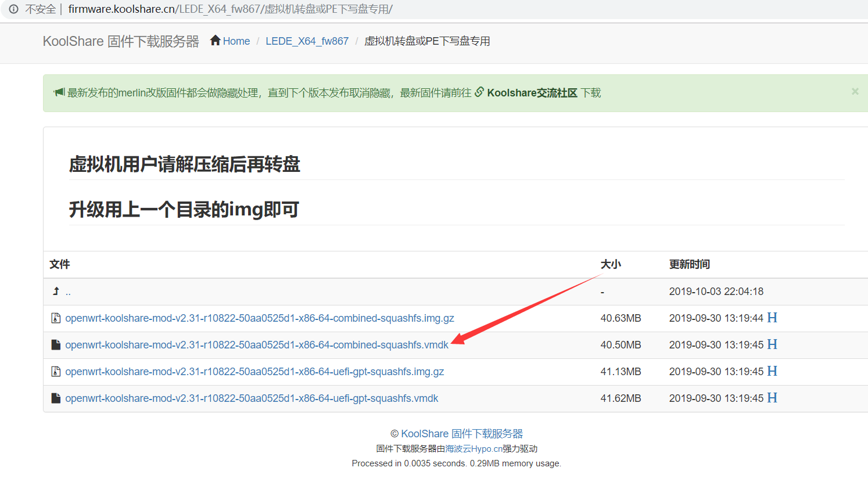This screenshot has height=482, width=868.
Task: Click the 大小 column header
Action: 611,264
